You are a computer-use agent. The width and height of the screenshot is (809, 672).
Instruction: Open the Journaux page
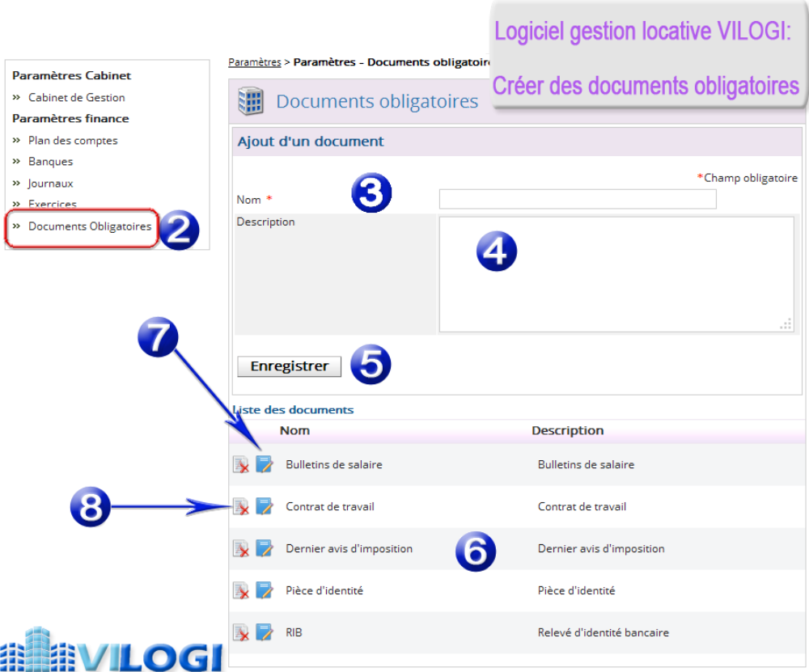[50, 183]
